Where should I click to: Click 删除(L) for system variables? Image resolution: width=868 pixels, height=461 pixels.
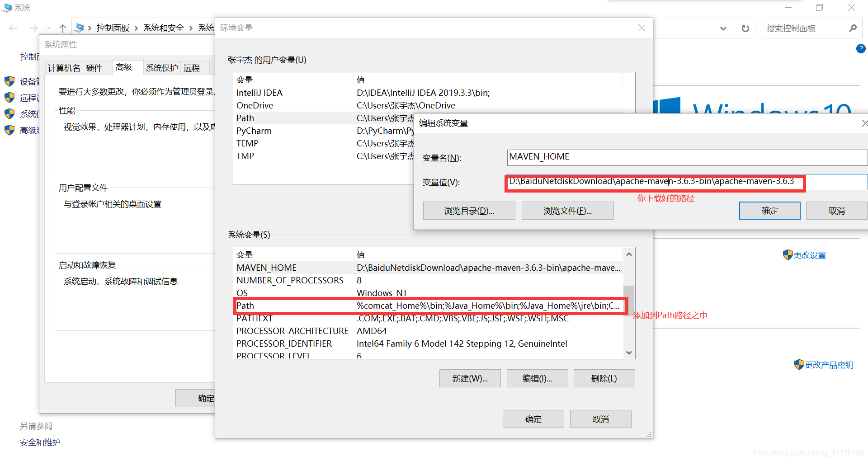click(x=604, y=379)
